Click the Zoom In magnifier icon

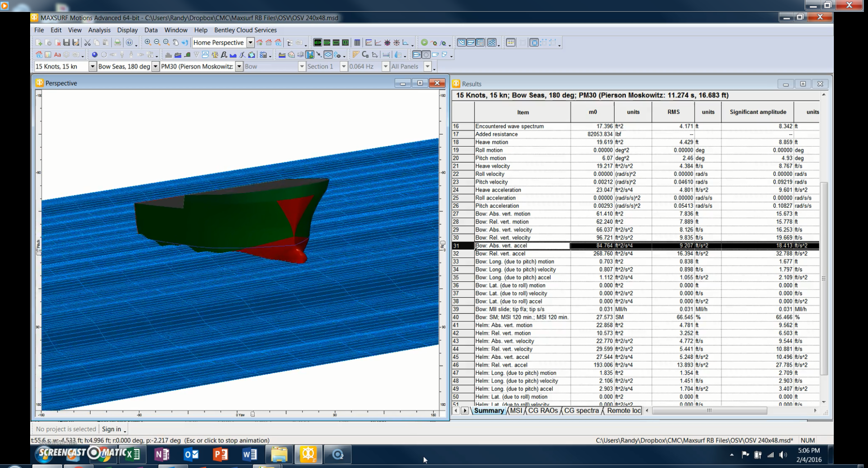(148, 43)
